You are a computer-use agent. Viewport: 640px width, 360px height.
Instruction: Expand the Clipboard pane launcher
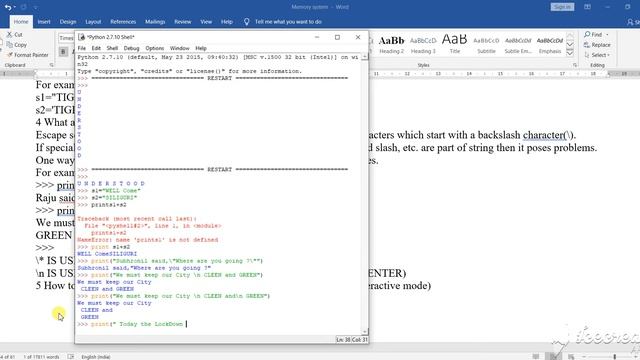coord(51,65)
